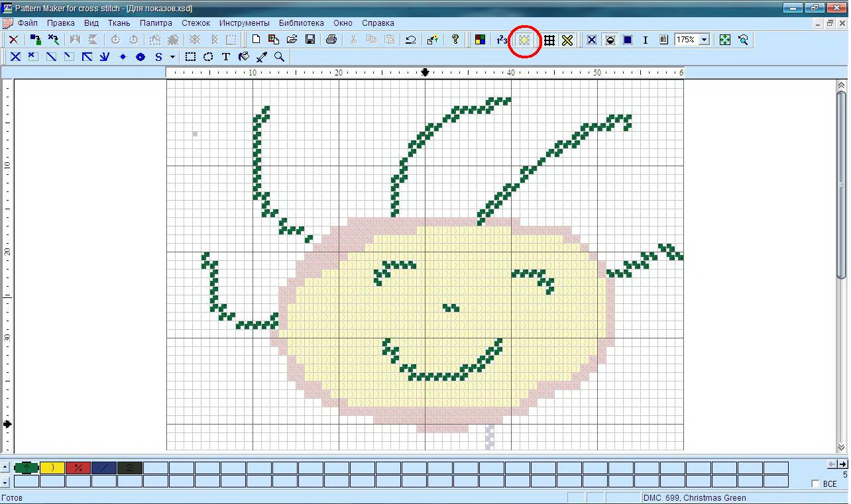
Task: Click the print icon
Action: tap(331, 40)
